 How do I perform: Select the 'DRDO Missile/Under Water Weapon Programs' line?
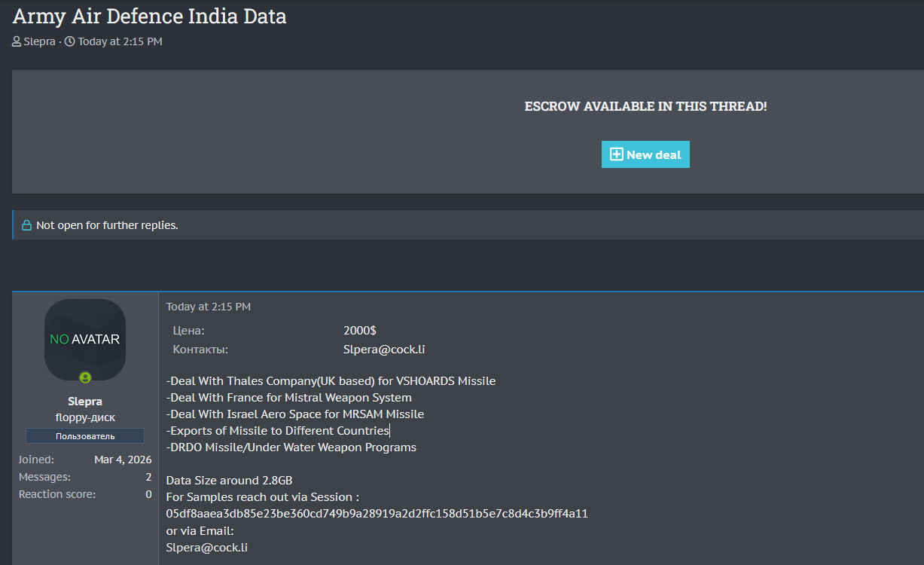[291, 447]
